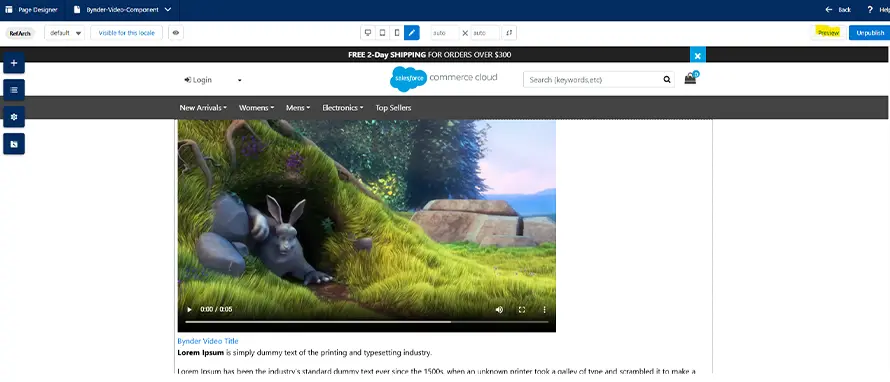890x382 pixels.
Task: Go Back using the top bar arrow
Action: [x=838, y=10]
